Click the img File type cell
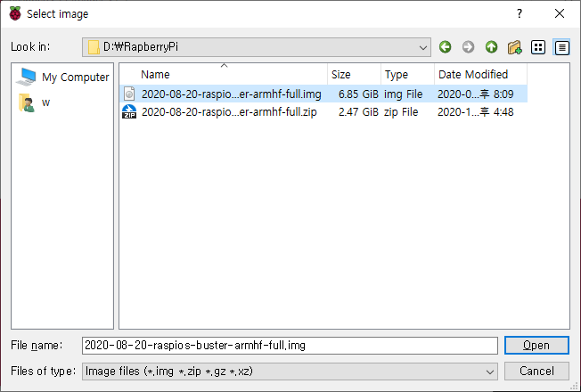This screenshot has width=581, height=392. coord(403,94)
